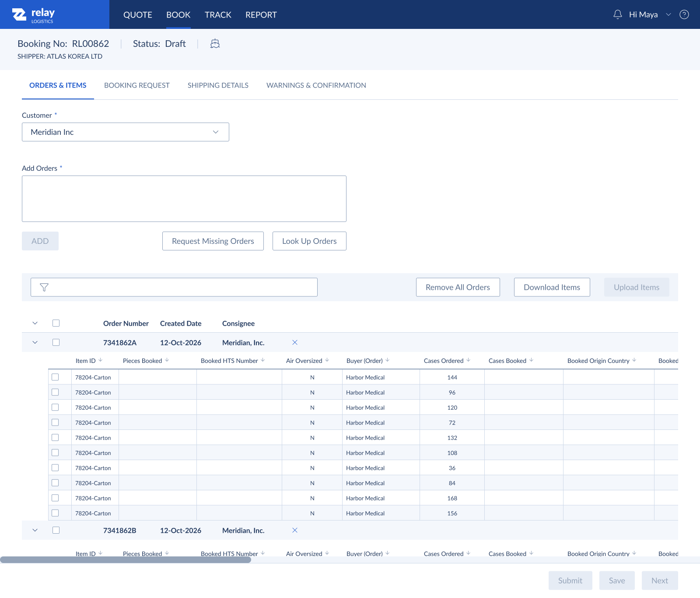Open the QUOTE menu
The height and width of the screenshot is (598, 700).
[x=138, y=15]
